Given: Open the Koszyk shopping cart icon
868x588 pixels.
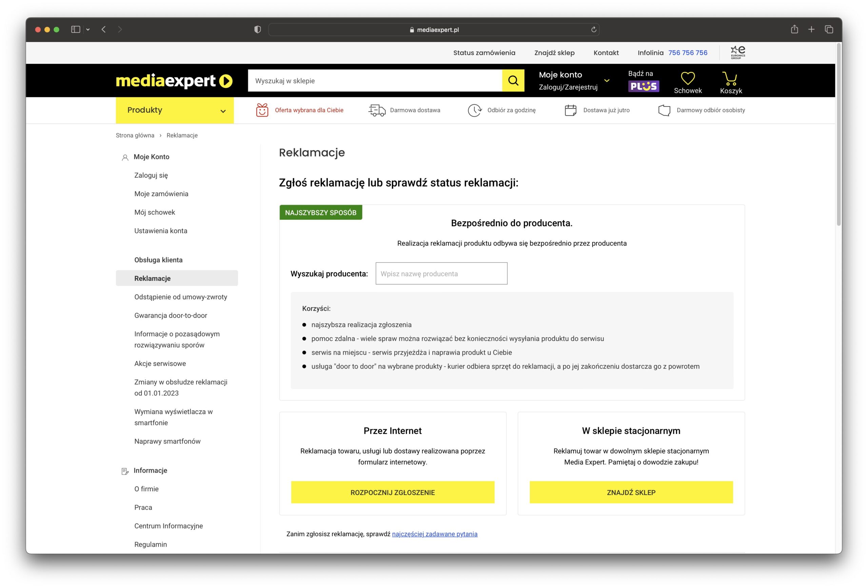Looking at the screenshot, I should (x=730, y=78).
